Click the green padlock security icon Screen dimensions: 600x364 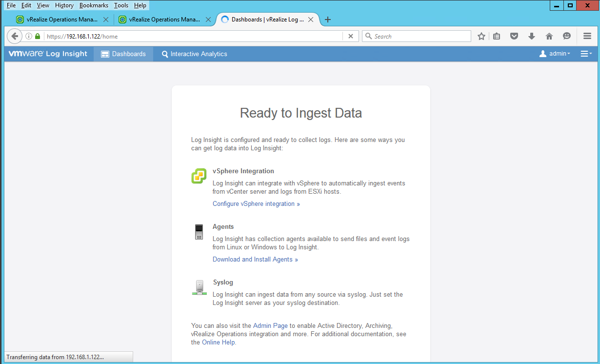(x=38, y=36)
